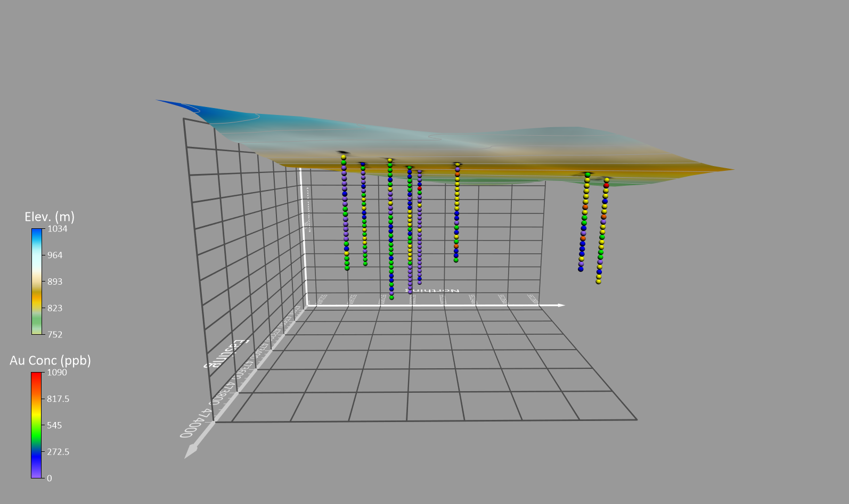Click the 1034 elevation legend label
This screenshot has height=504, width=849.
(x=57, y=229)
